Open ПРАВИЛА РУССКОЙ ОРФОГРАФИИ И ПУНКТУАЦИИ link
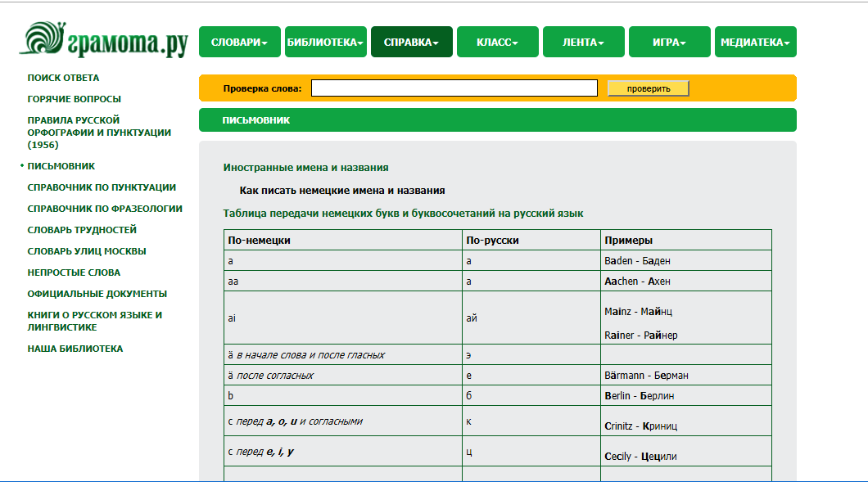The width and height of the screenshot is (868, 482). (x=99, y=133)
